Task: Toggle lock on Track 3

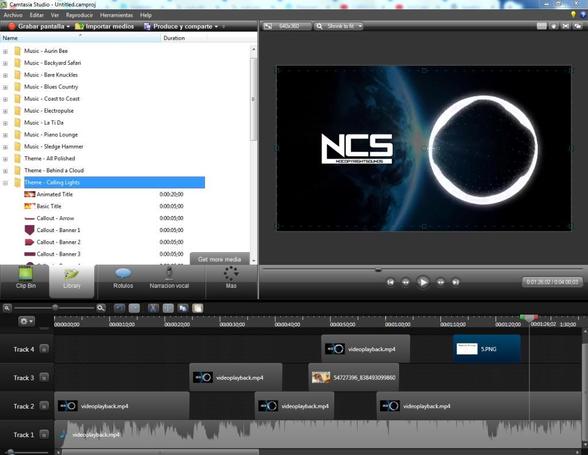Action: [x=44, y=377]
